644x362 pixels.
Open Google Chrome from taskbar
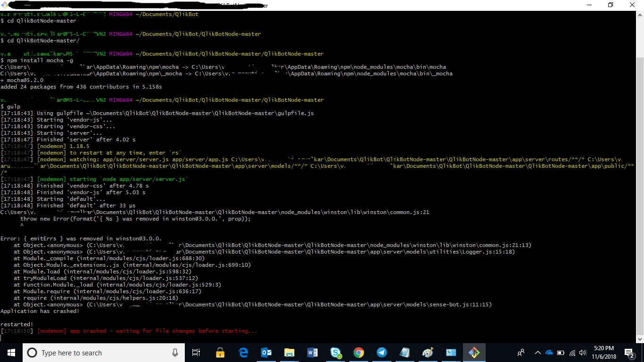pos(359,353)
